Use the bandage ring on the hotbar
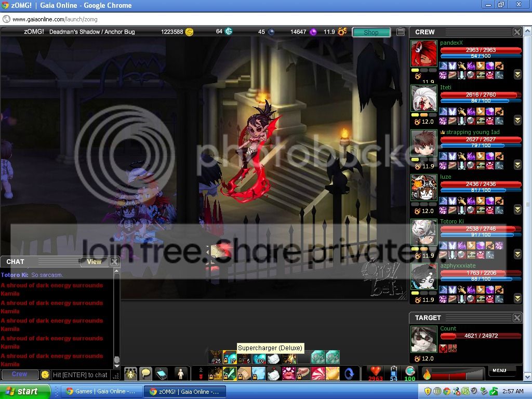This screenshot has height=399, width=532. click(x=244, y=374)
